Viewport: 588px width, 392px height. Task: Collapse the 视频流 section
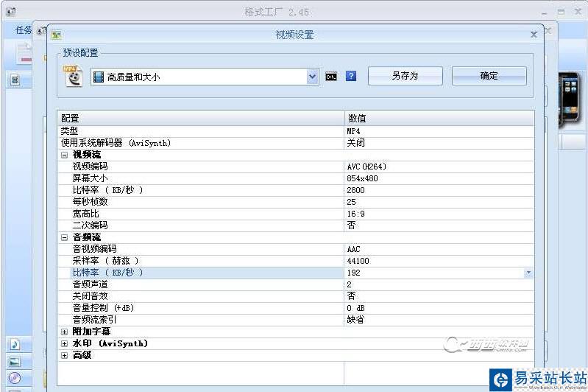coord(64,155)
